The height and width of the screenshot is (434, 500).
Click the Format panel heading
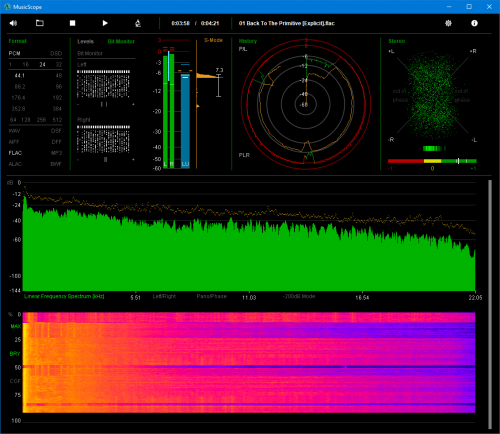17,41
